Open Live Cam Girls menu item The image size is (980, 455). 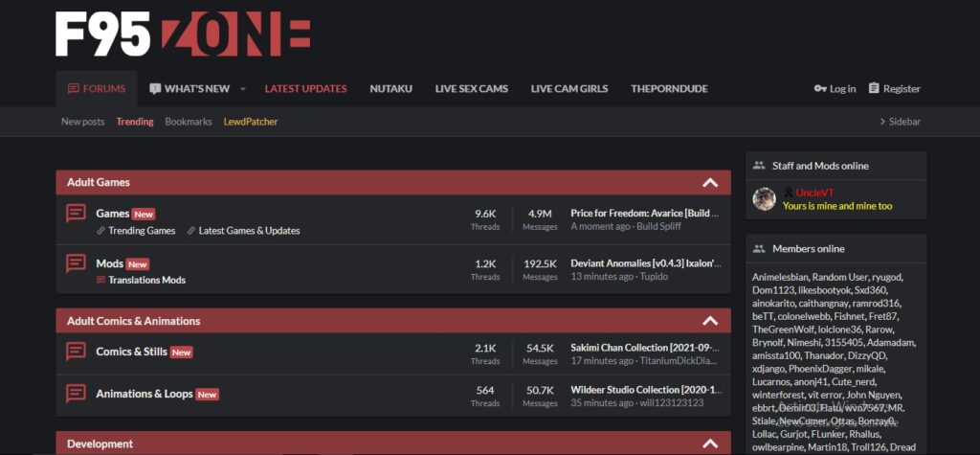(569, 89)
